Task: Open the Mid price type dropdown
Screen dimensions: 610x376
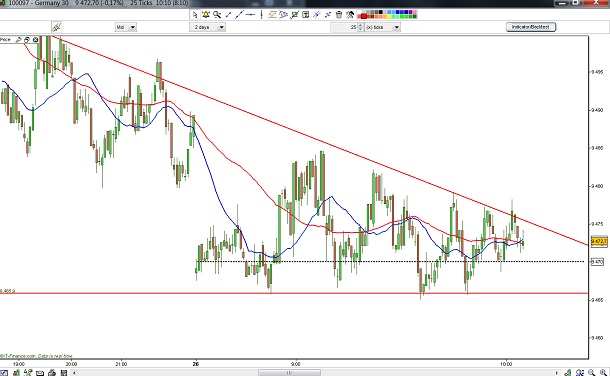Action: coord(126,27)
